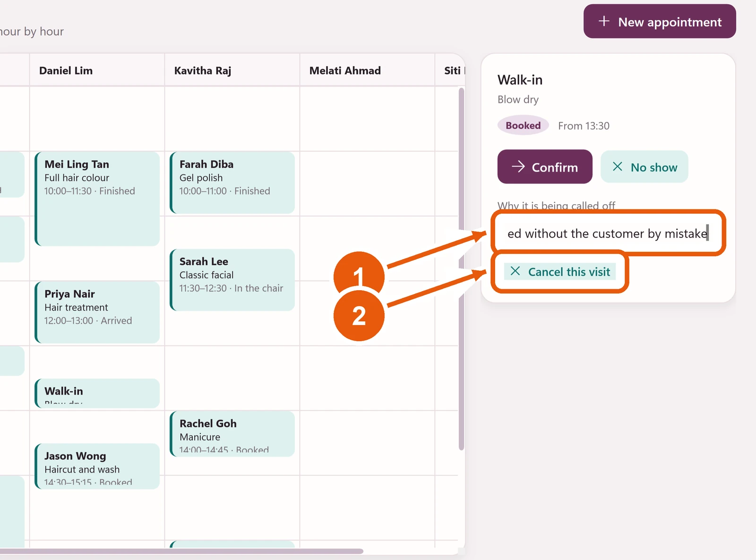Click the X icon beside No show

pyautogui.click(x=617, y=166)
